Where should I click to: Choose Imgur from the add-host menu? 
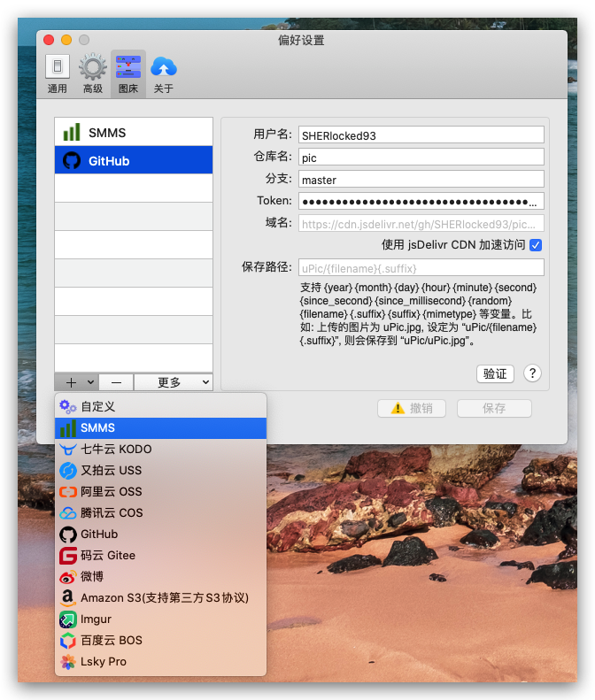coord(160,619)
